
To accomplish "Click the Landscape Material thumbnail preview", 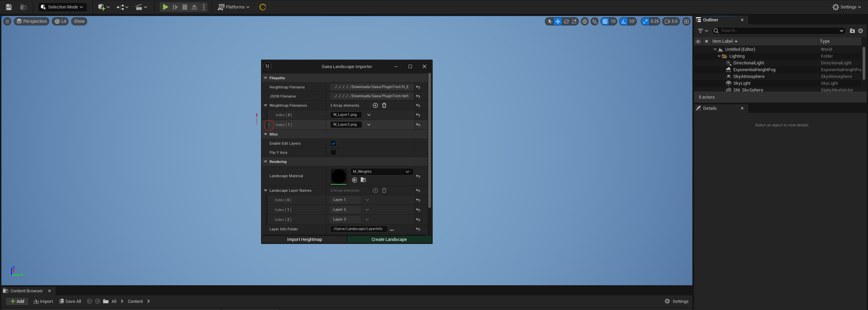I will coord(338,176).
